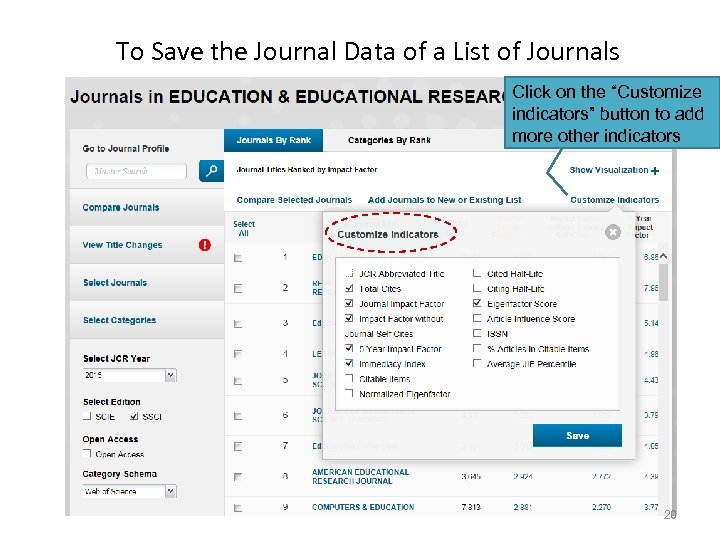Uncheck Journal Impact Factor indicator
The image size is (720, 540).
tap(349, 304)
